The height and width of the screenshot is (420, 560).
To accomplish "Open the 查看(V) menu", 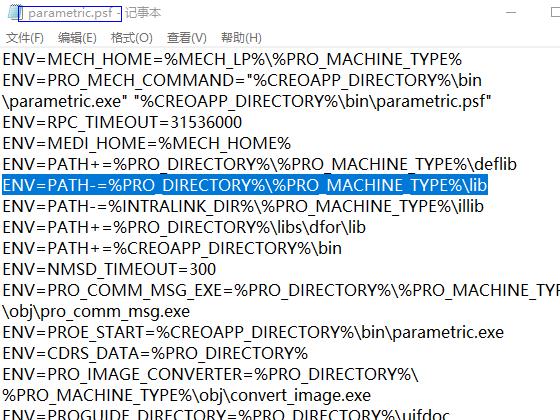I will pos(187,38).
